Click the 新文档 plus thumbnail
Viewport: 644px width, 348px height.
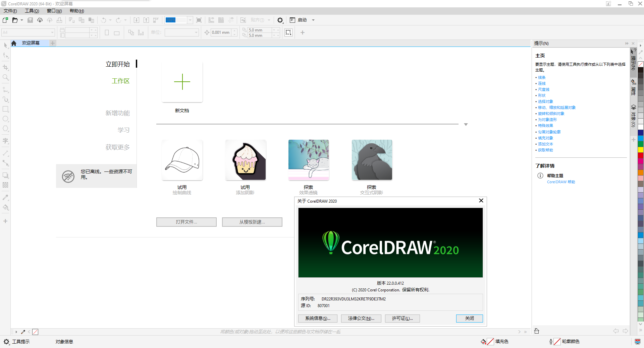tap(182, 82)
